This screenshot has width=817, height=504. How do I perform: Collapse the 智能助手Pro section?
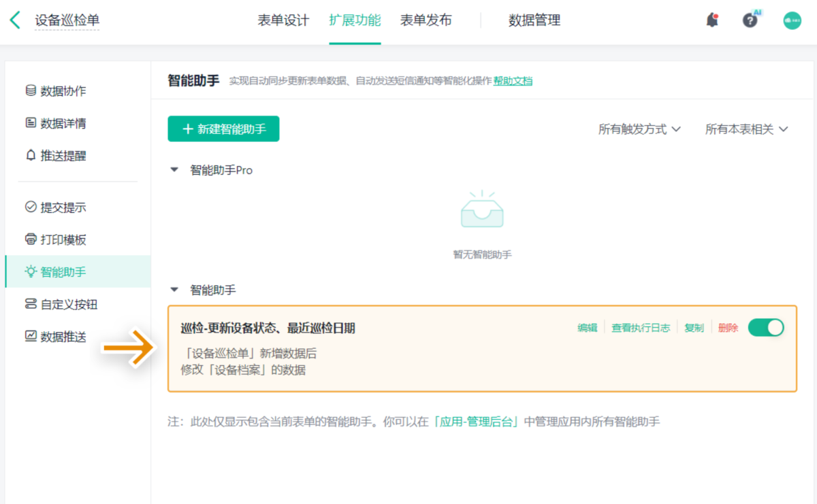[174, 170]
